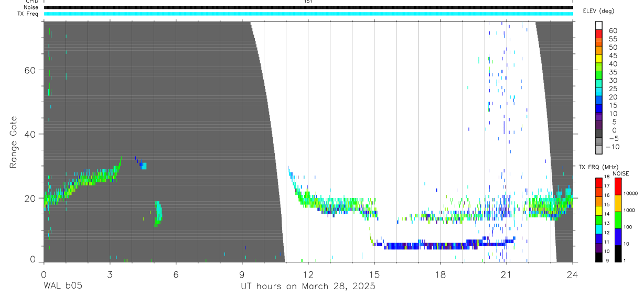Select the black Noise strip along the top
Viewport: 644px width, 297px height.
coord(308,7)
